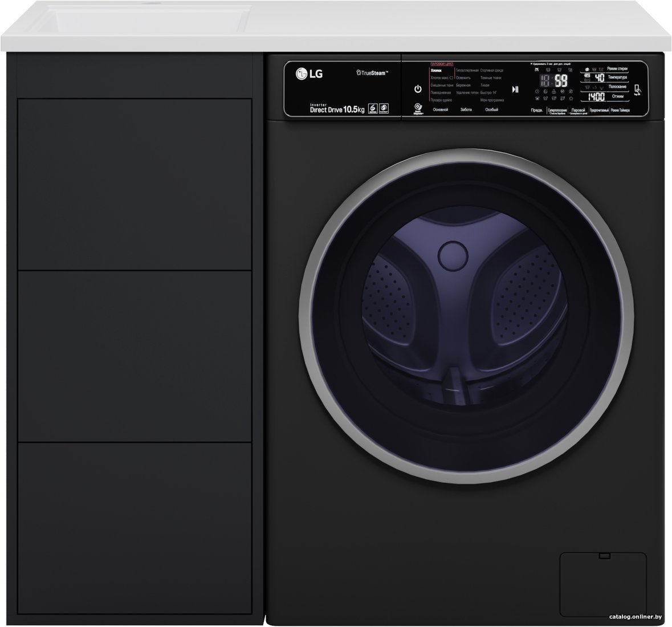Screen dimensions: 672x627
Task: Select the Особый program group
Action: tap(491, 109)
